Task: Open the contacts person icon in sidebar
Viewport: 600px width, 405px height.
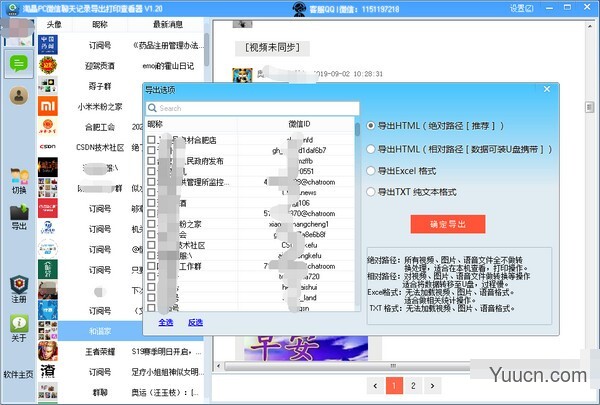Action: (19, 96)
